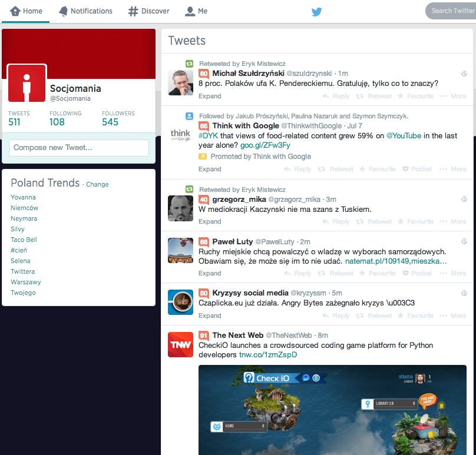Favourite Kryzysy social media tweet

point(415,315)
